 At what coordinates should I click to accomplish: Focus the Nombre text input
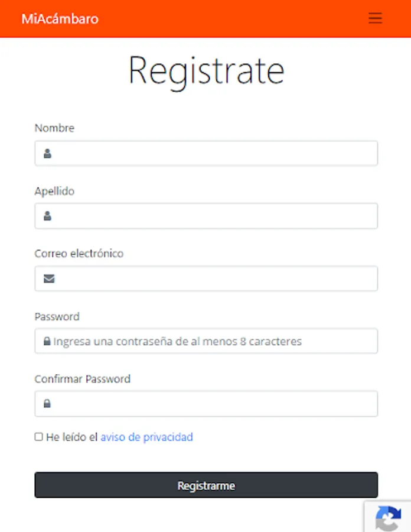click(213, 154)
